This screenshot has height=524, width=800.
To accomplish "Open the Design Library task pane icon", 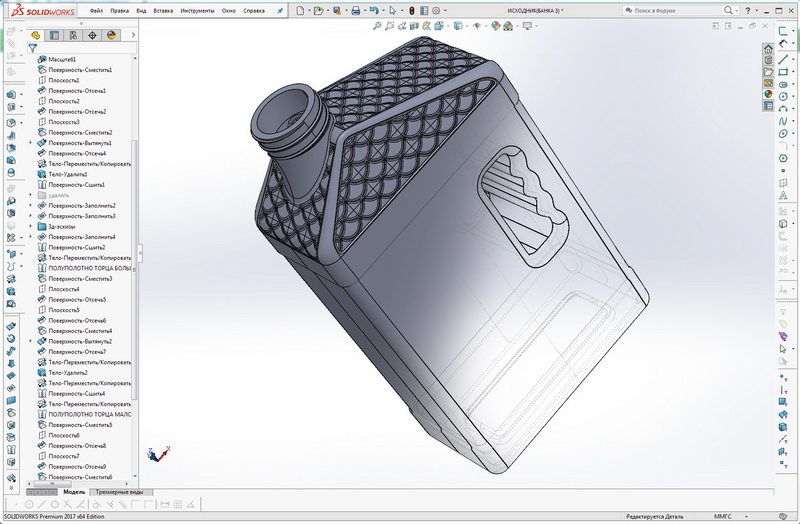I will (x=768, y=60).
